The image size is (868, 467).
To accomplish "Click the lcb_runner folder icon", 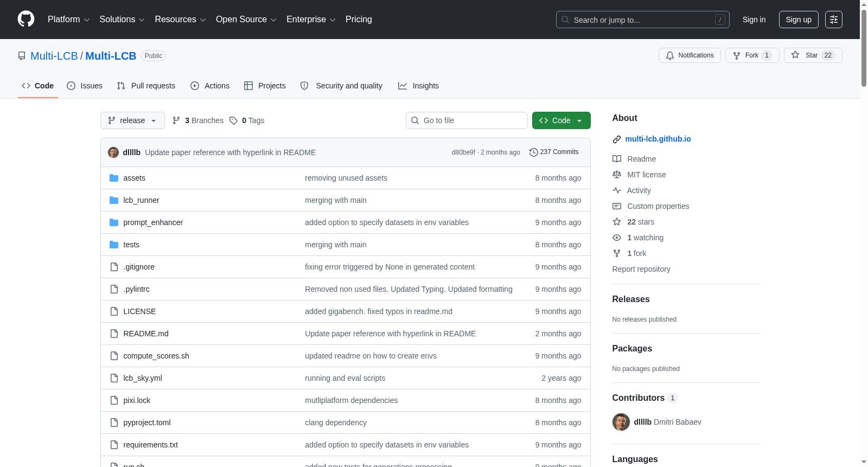I will 114,200.
